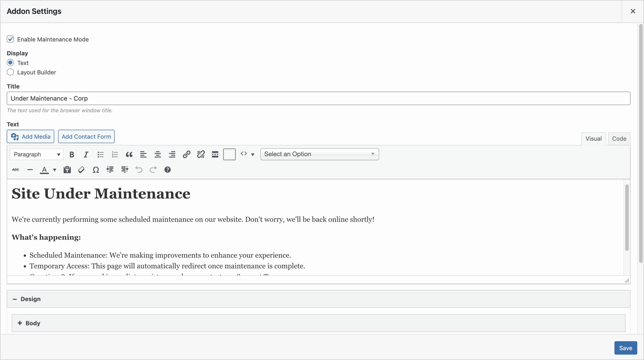Image resolution: width=644 pixels, height=360 pixels.
Task: Click the What's happening: bold line
Action: pyautogui.click(x=46, y=237)
